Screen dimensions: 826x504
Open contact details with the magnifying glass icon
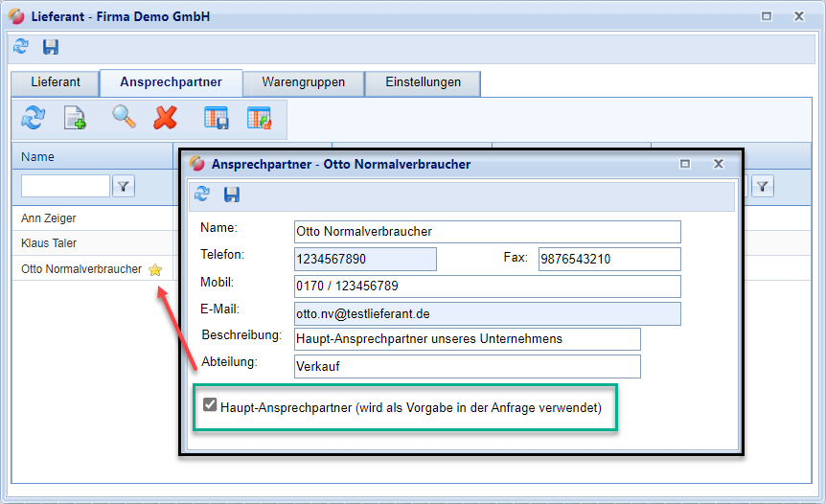124,118
